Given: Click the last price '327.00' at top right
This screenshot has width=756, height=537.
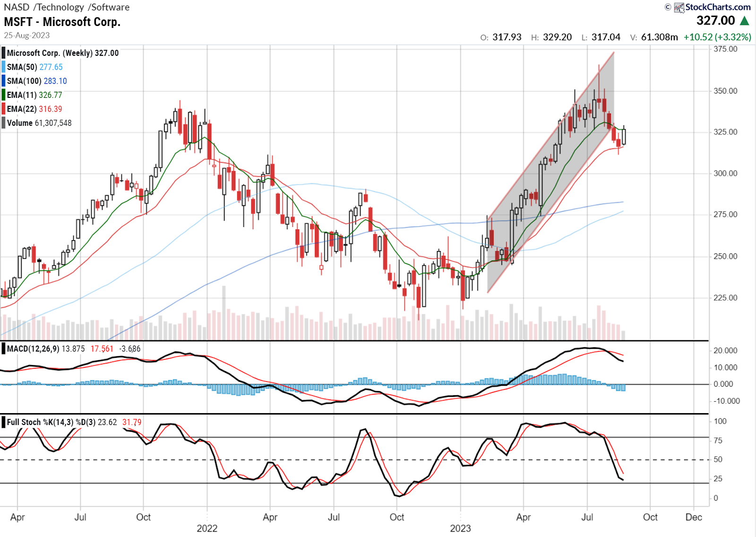Looking at the screenshot, I should pyautogui.click(x=716, y=21).
